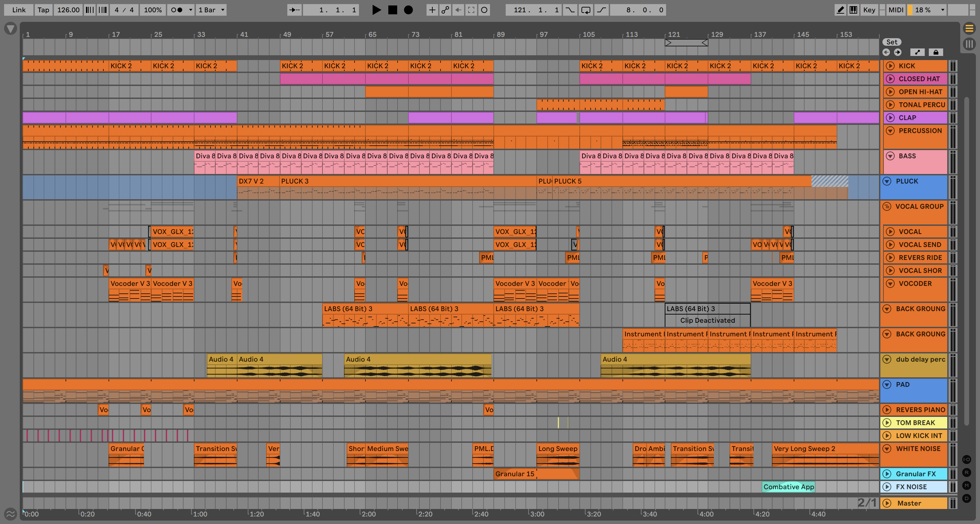This screenshot has width=980, height=524.
Task: Toggle the Loop switch in transport
Action: tap(586, 10)
